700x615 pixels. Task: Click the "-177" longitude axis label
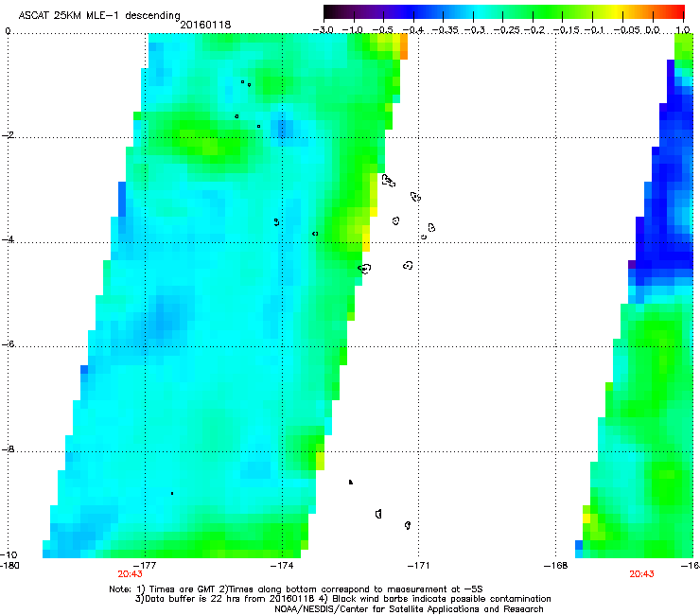point(145,566)
